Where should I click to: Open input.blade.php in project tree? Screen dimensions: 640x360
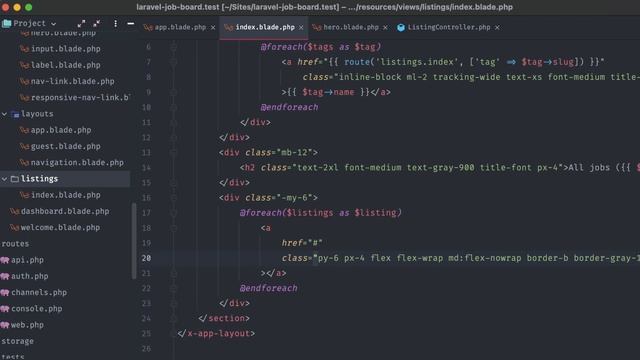pos(65,49)
